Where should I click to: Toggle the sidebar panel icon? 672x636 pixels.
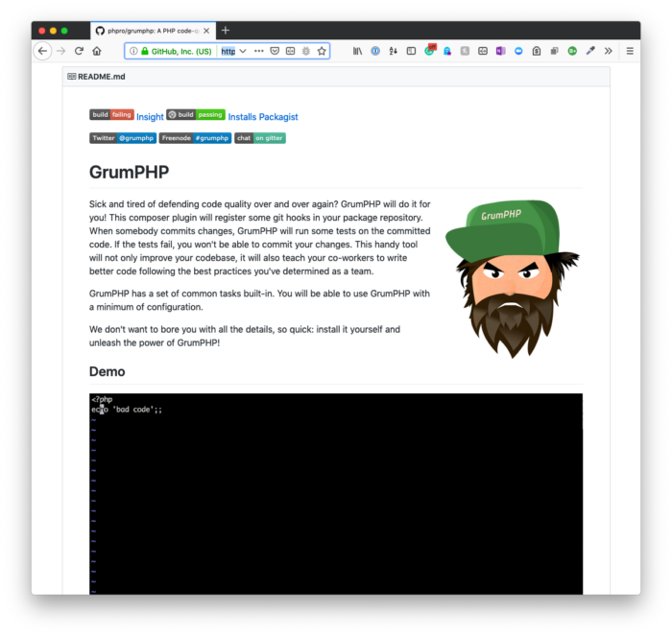click(x=411, y=51)
